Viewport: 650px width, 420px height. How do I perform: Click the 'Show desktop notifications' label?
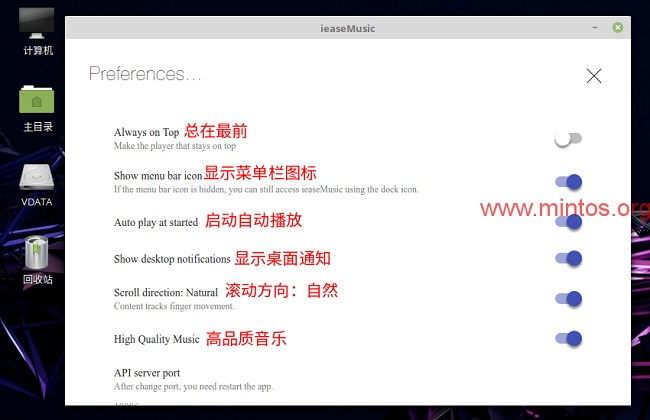[x=172, y=259]
